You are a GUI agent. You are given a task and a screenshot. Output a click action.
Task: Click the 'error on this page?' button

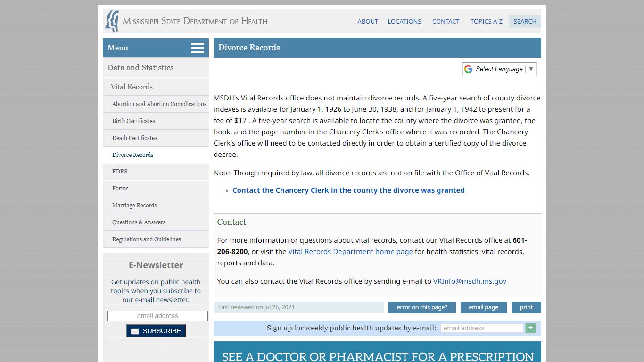(x=422, y=307)
